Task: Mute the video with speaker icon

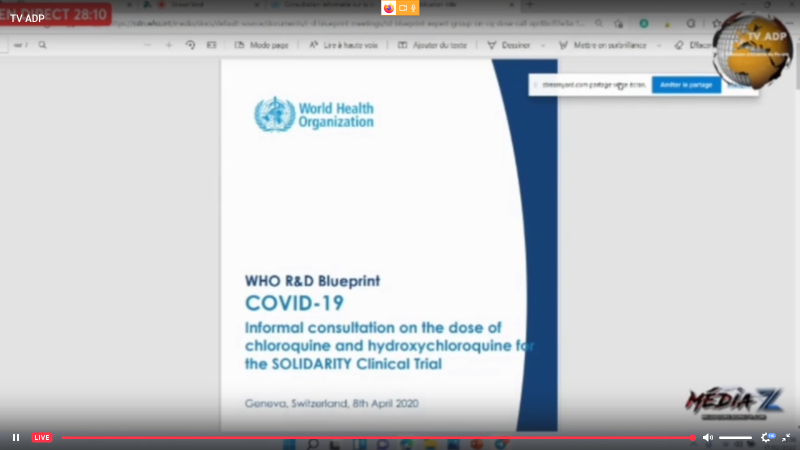Action: 708,437
